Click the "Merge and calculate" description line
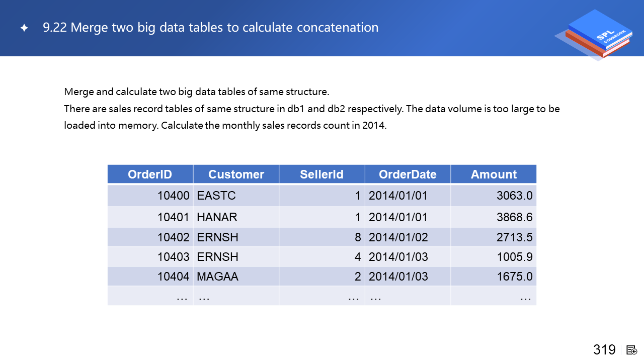Viewport: 644px width, 362px height. click(196, 92)
